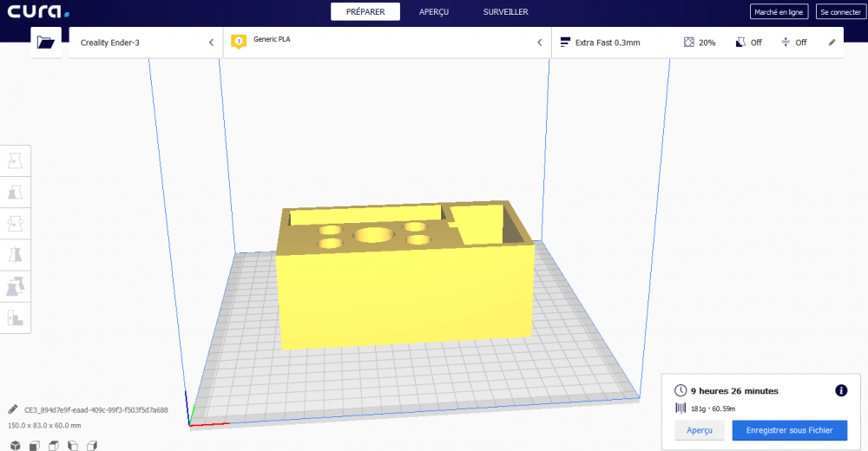Select the Support Blocker tool
This screenshot has width=868, height=451.
(x=15, y=318)
